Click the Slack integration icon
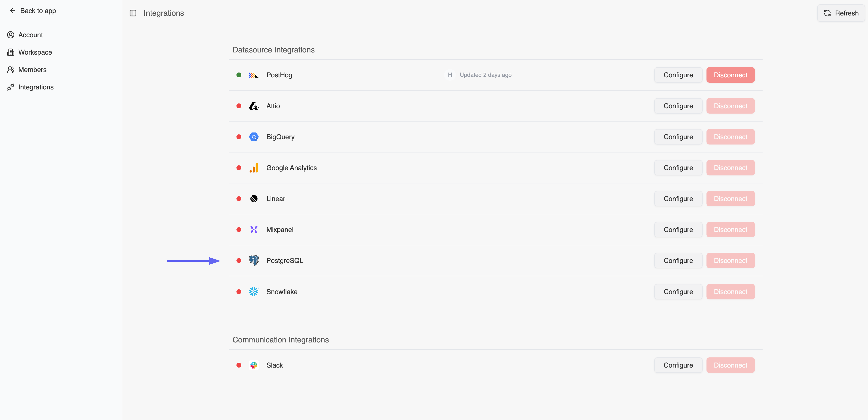Viewport: 868px width, 420px height. 253,365
